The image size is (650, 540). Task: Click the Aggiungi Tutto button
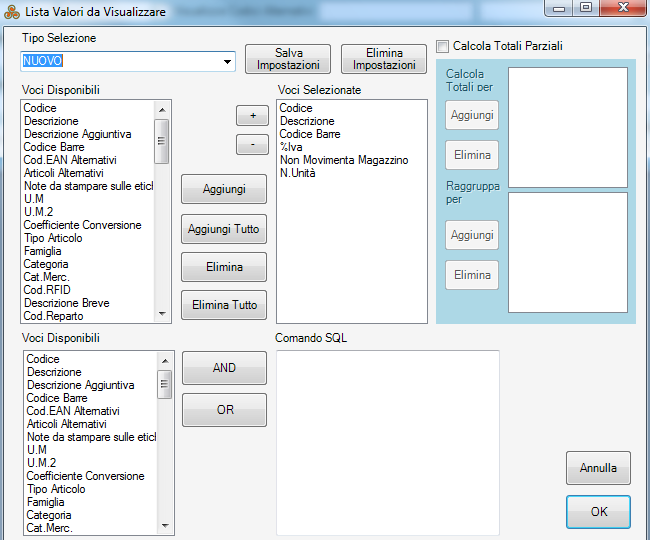coord(224,229)
